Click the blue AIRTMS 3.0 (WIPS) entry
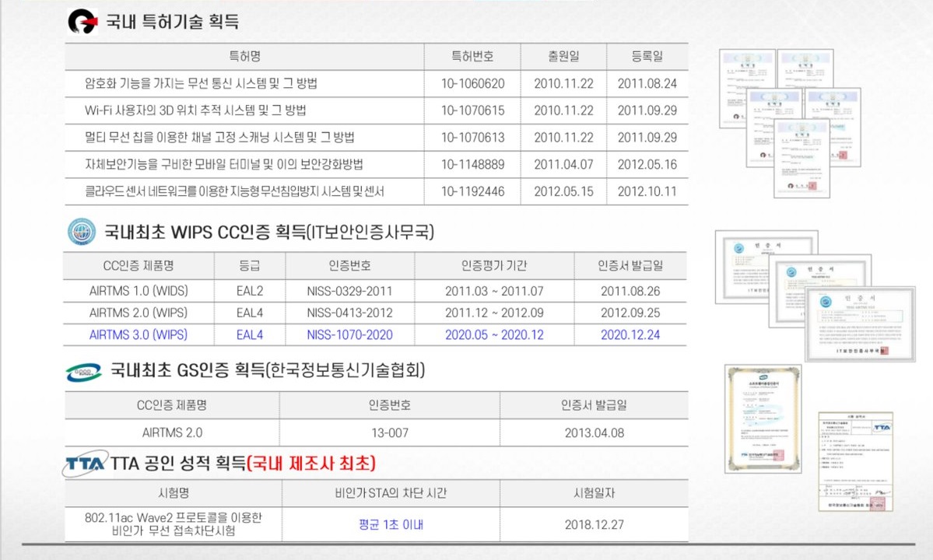 click(139, 335)
